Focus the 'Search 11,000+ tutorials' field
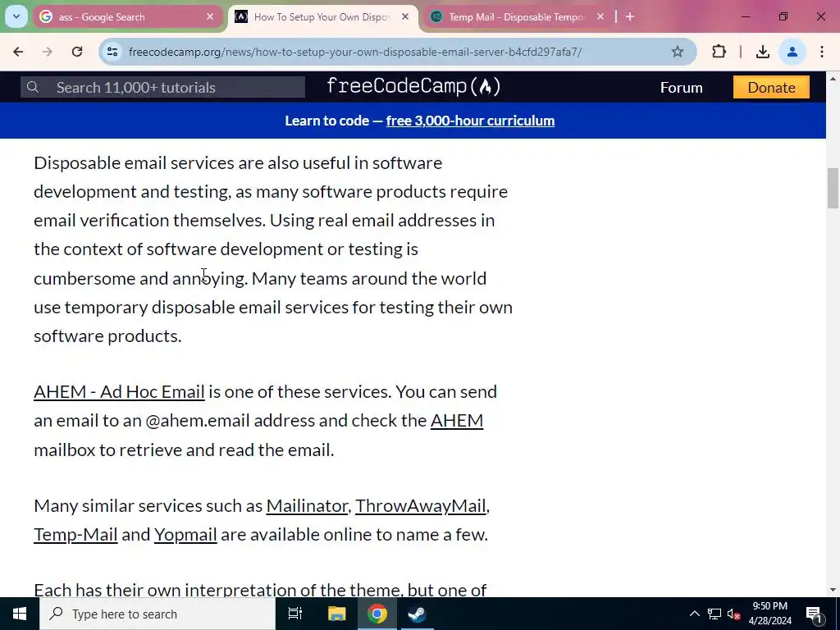 [x=163, y=87]
